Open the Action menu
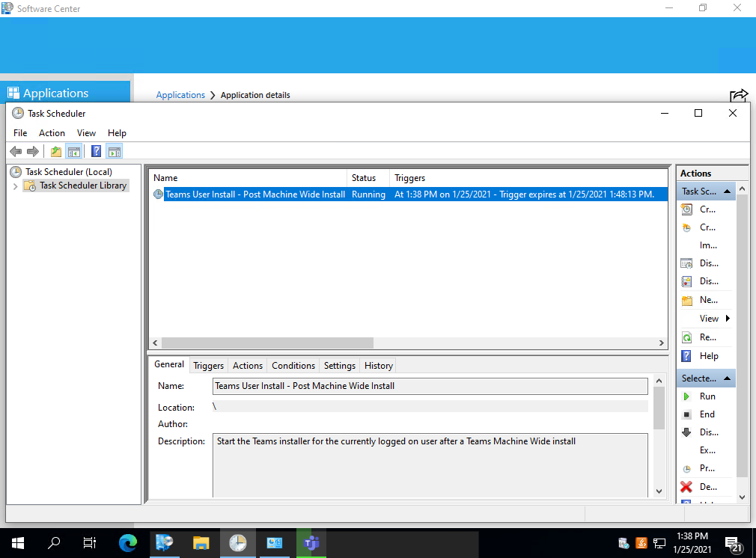Screen dimensions: 756x558 click(x=52, y=132)
